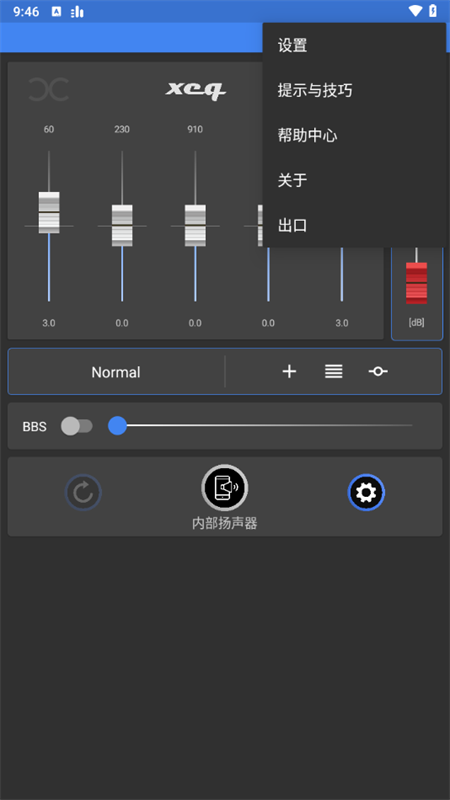Click the linked-channels icon beside xeq logo
Image resolution: width=450 pixels, height=800 pixels.
click(48, 89)
